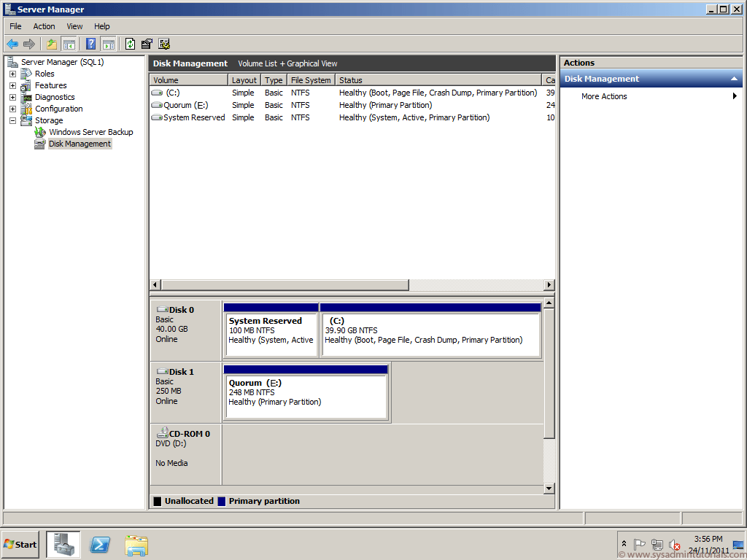Click the Forward navigation arrow
The width and height of the screenshot is (747, 560).
[x=28, y=44]
